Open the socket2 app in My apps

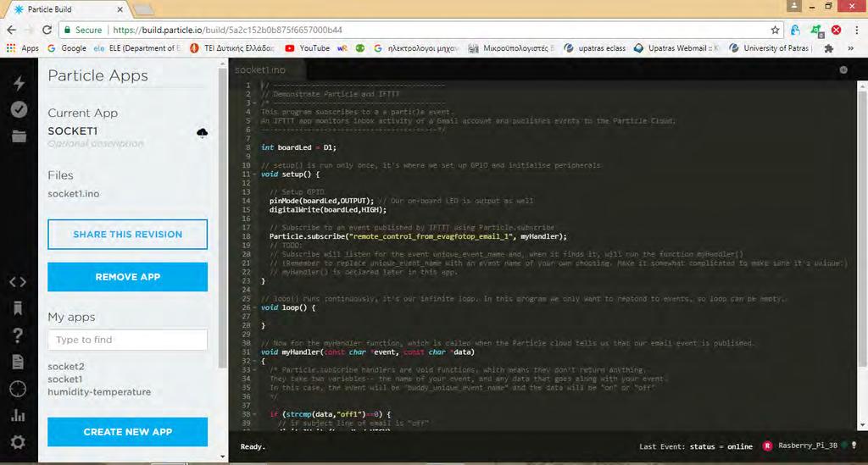(x=66, y=367)
